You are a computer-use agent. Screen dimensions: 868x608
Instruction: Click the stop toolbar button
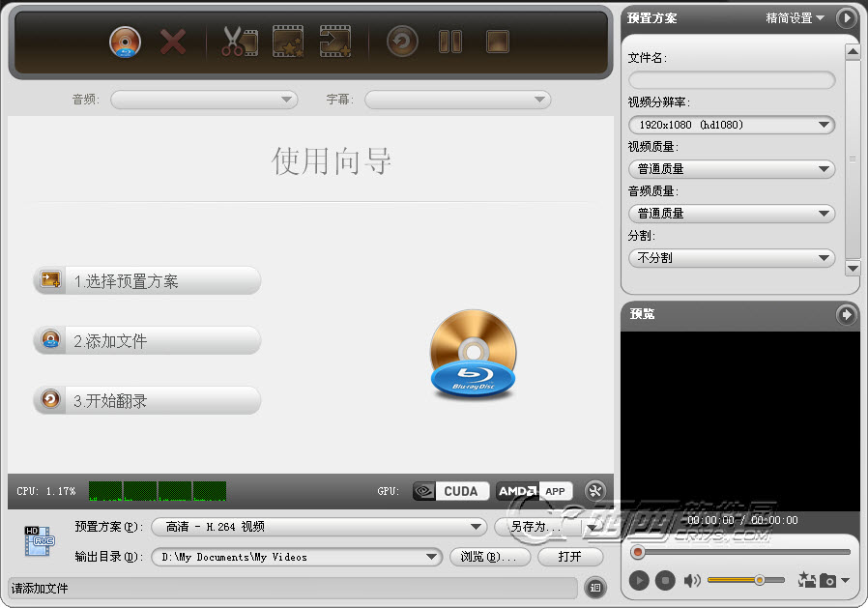(x=497, y=42)
